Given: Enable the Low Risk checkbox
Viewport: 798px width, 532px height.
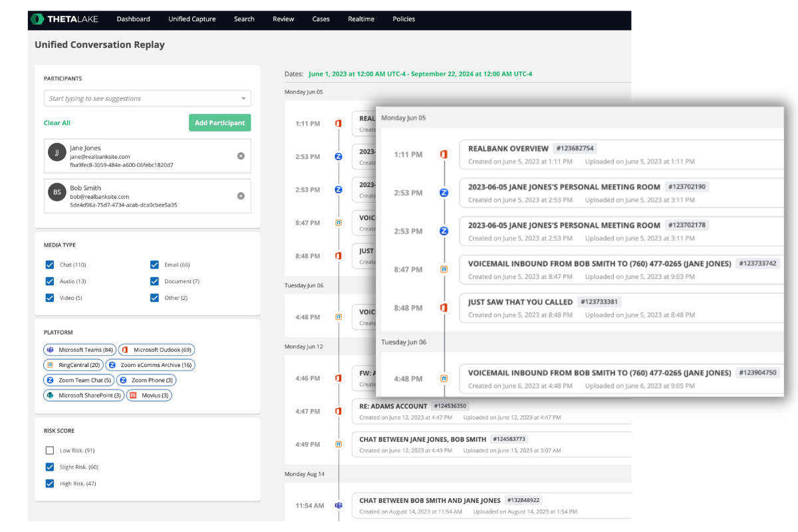Looking at the screenshot, I should (x=50, y=451).
